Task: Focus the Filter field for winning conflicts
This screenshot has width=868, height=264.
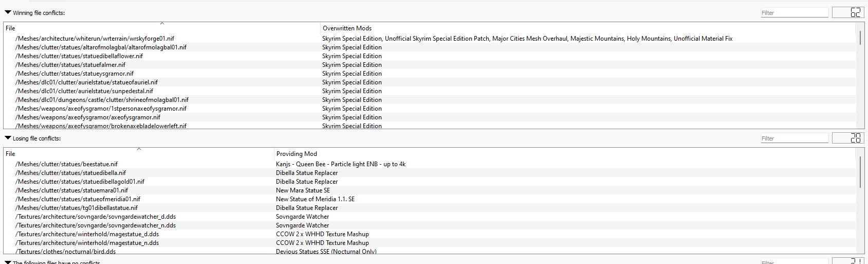Action: tap(795, 13)
